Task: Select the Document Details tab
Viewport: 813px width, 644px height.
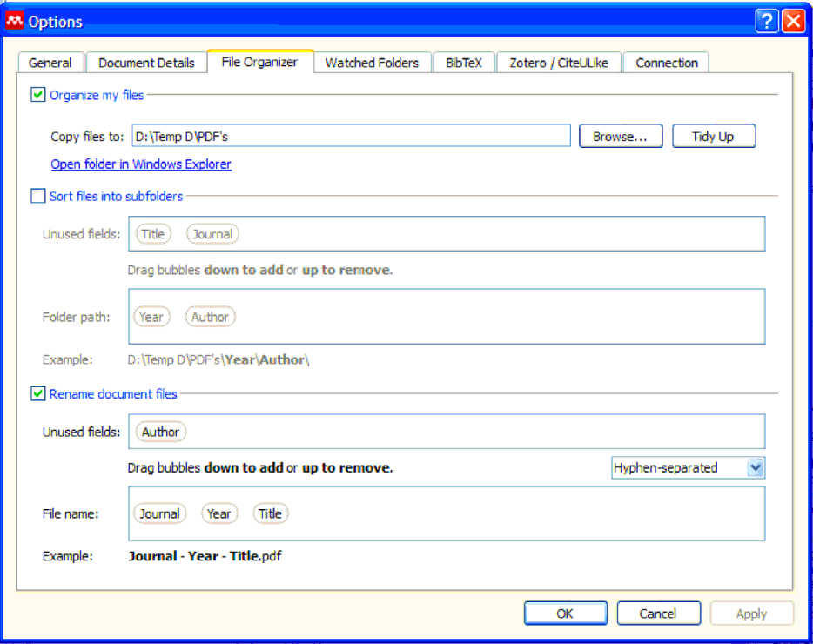Action: (145, 62)
